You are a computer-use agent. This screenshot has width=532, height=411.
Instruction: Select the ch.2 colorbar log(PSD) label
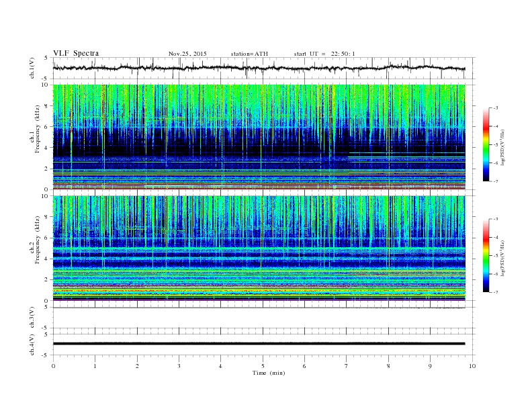[x=503, y=258]
